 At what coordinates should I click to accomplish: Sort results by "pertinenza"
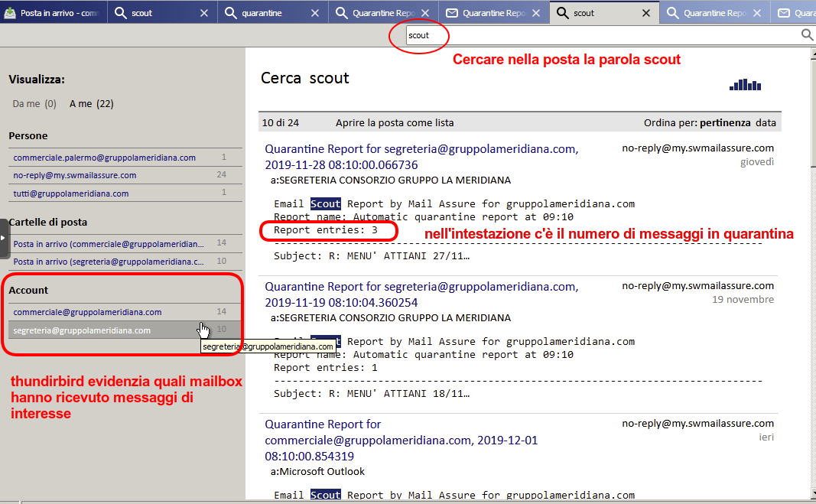click(726, 122)
